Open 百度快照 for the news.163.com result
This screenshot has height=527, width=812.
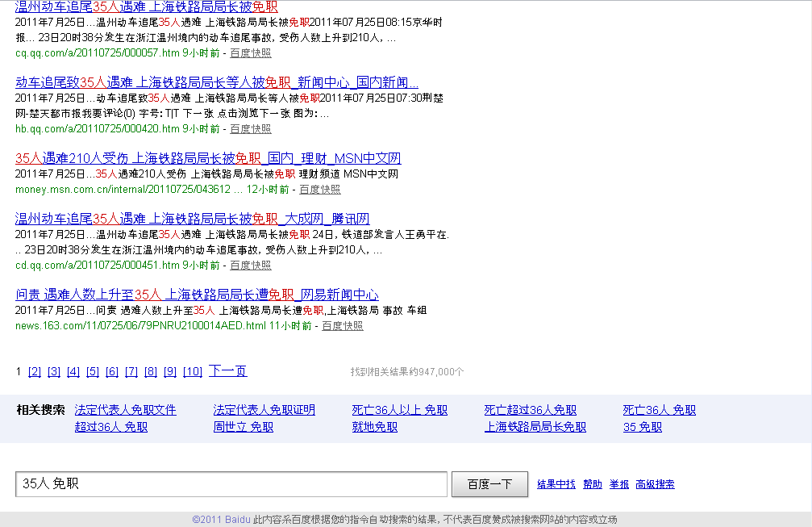coord(343,325)
